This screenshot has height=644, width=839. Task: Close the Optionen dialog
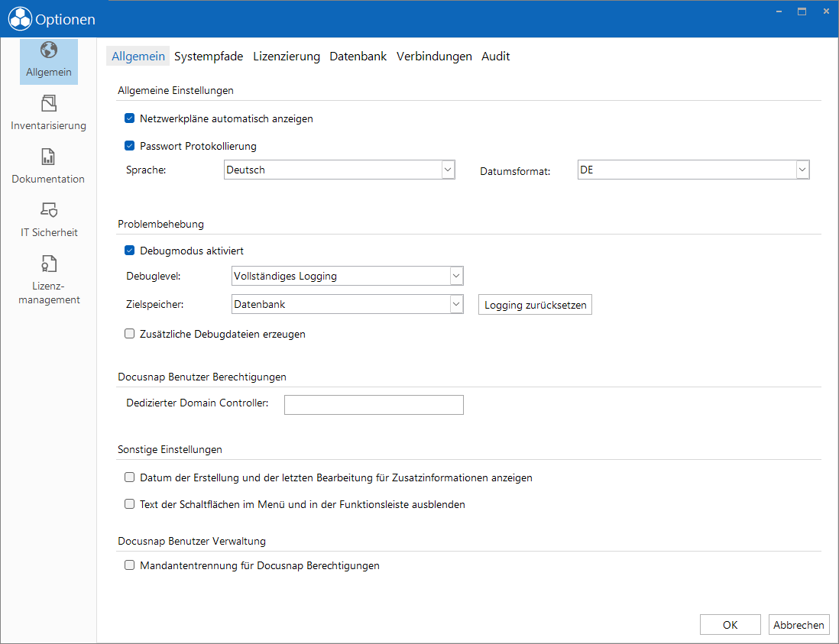coord(826,11)
